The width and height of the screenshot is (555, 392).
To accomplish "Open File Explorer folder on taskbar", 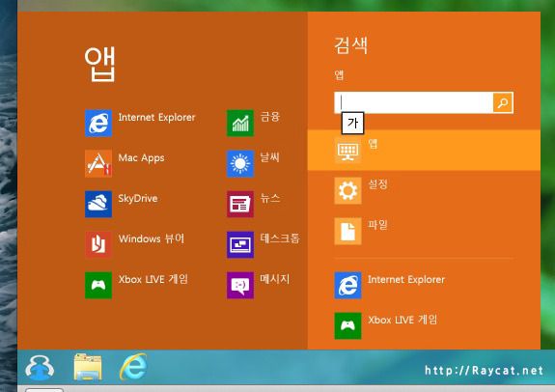I will [x=88, y=367].
